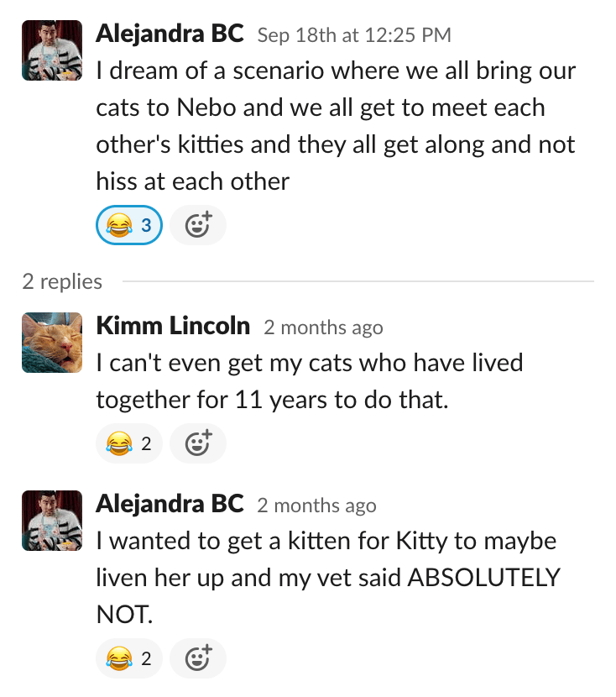Select the message about bringing cats to Nebo
The height and width of the screenshot is (697, 616).
336,126
